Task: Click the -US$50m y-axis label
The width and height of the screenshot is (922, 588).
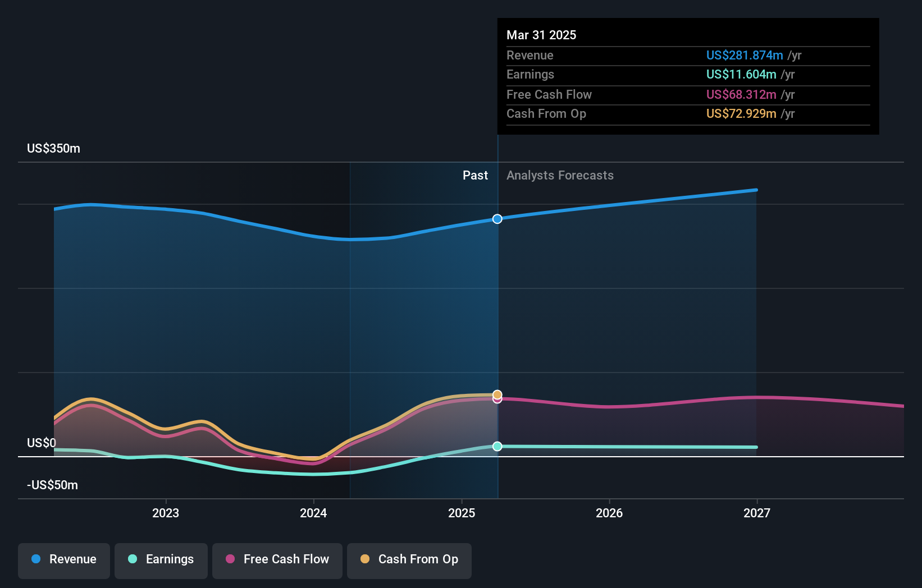Action: [53, 485]
